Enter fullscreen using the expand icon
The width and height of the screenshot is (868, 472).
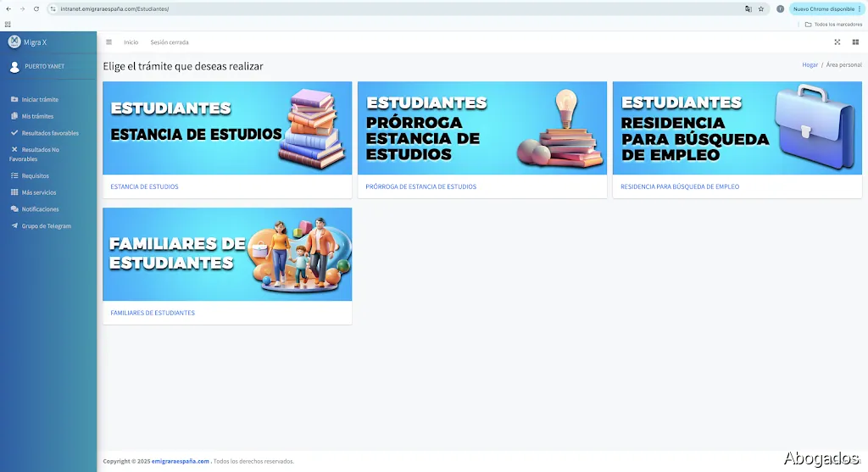[x=837, y=42]
